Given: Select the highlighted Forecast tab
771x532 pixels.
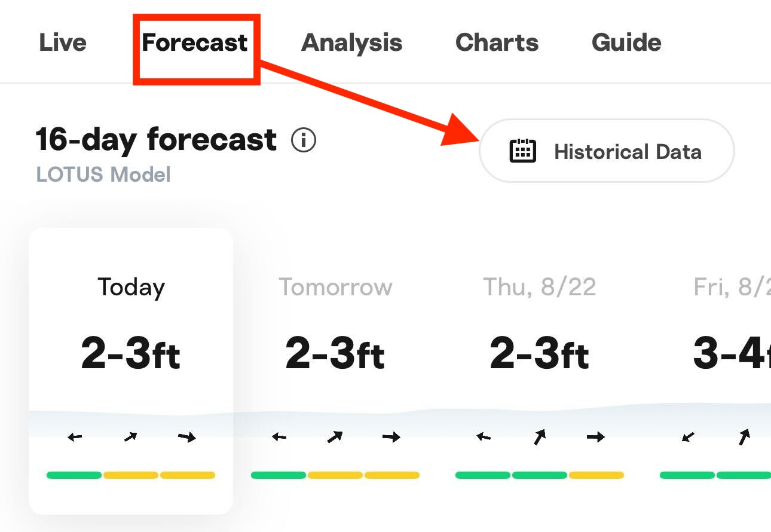Looking at the screenshot, I should [x=195, y=42].
